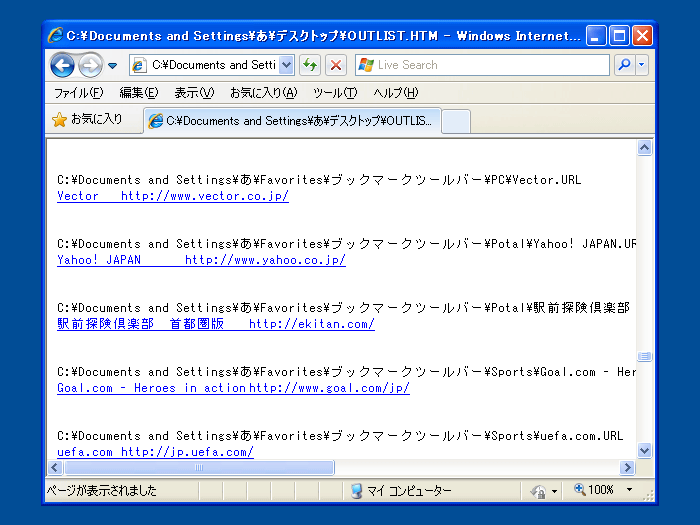Image resolution: width=700 pixels, height=525 pixels.
Task: Open the ヘルプ(H) menu
Action: (x=396, y=93)
